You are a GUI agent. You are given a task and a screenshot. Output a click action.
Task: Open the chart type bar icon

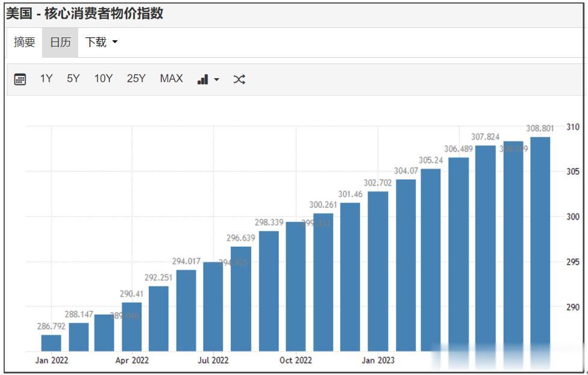tap(203, 79)
